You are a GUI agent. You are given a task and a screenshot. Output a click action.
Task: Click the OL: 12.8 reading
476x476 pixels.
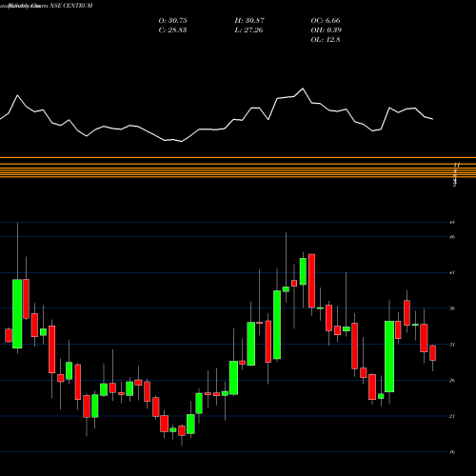click(x=326, y=40)
